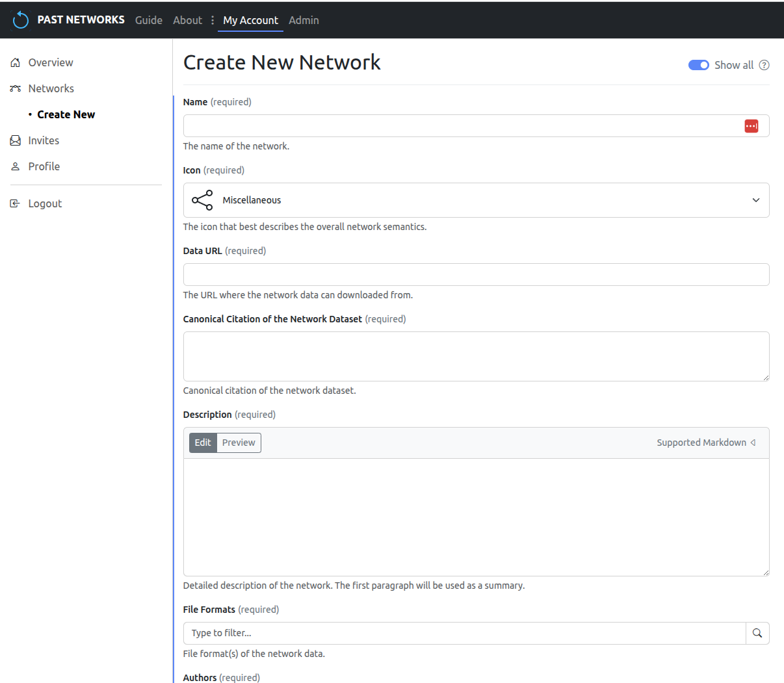Click the Logout arrow icon
Viewport: 784px width, 683px height.
tap(16, 203)
